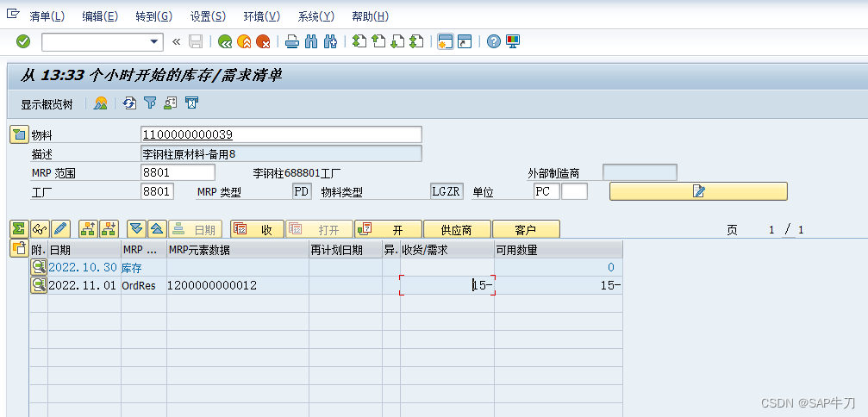Viewport: 868px width, 417px height.
Task: Click the wide yellow button with edit icon
Action: 698,191
